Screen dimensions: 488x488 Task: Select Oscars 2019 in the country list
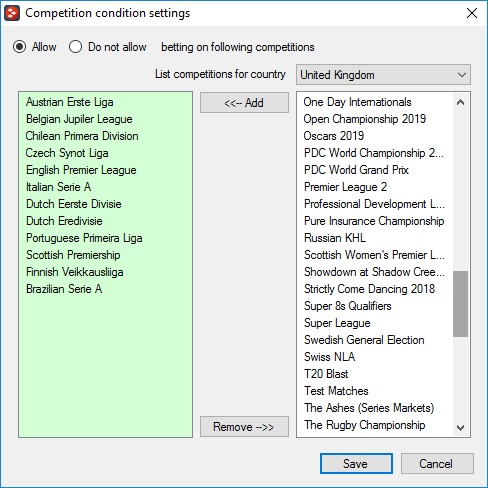tap(334, 136)
